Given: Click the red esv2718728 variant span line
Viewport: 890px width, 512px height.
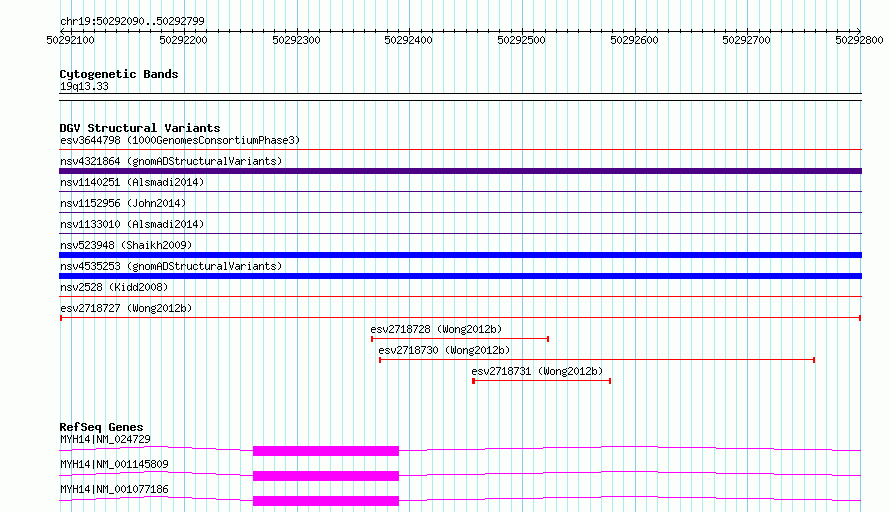Looking at the screenshot, I should coord(460,339).
